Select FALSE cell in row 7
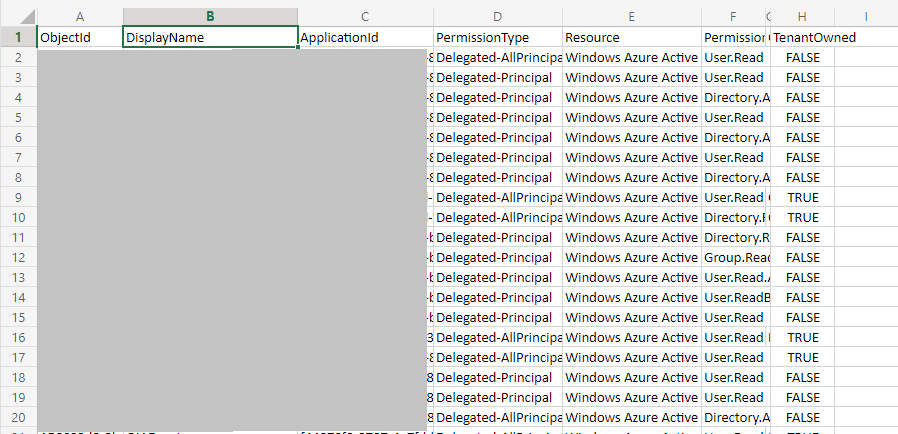Viewport: 898px width, 434px height. point(802,157)
